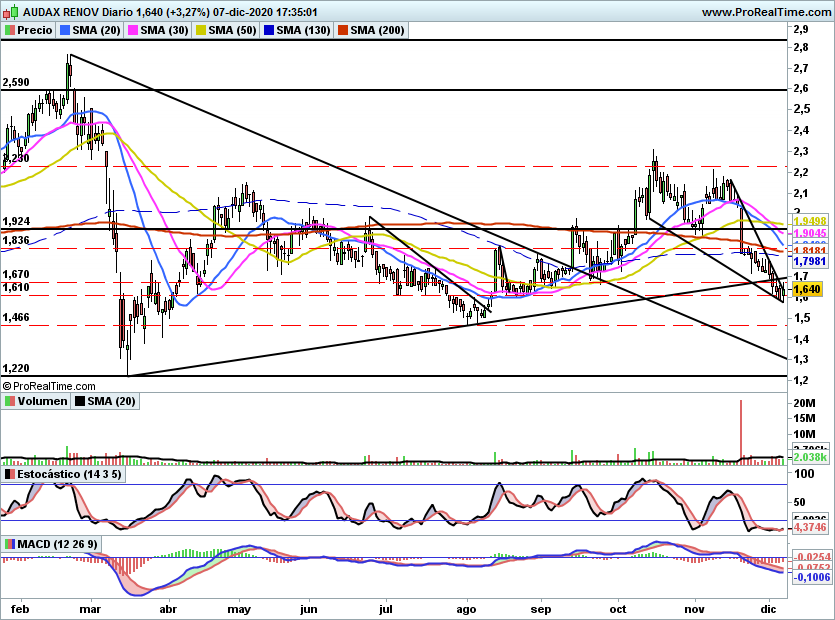
Task: Click the dark blue SMA (130) swatch
Action: tap(269, 30)
